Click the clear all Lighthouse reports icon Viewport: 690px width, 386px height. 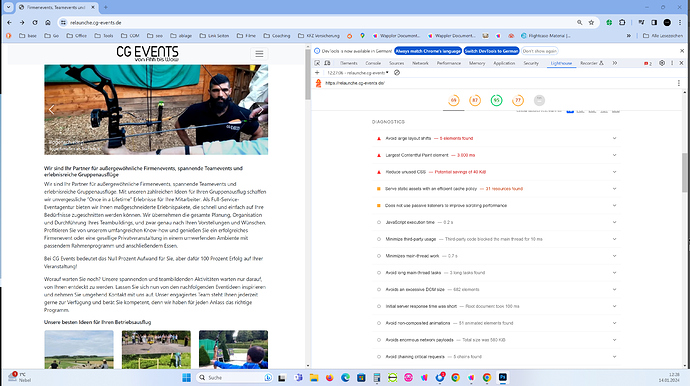pyautogui.click(x=397, y=73)
